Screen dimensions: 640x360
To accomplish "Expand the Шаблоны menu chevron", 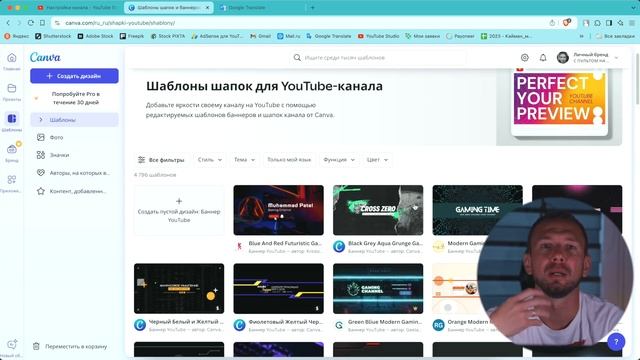I will [40, 120].
